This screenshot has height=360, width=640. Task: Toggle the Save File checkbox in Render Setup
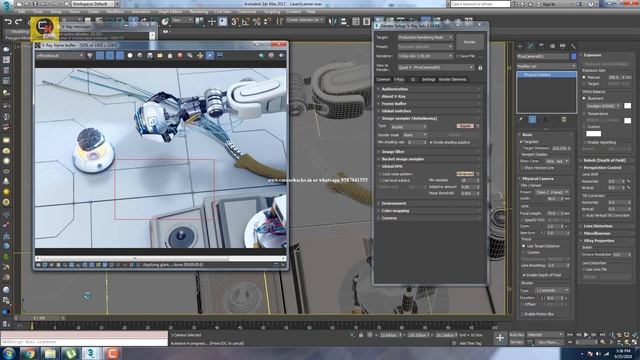click(458, 56)
